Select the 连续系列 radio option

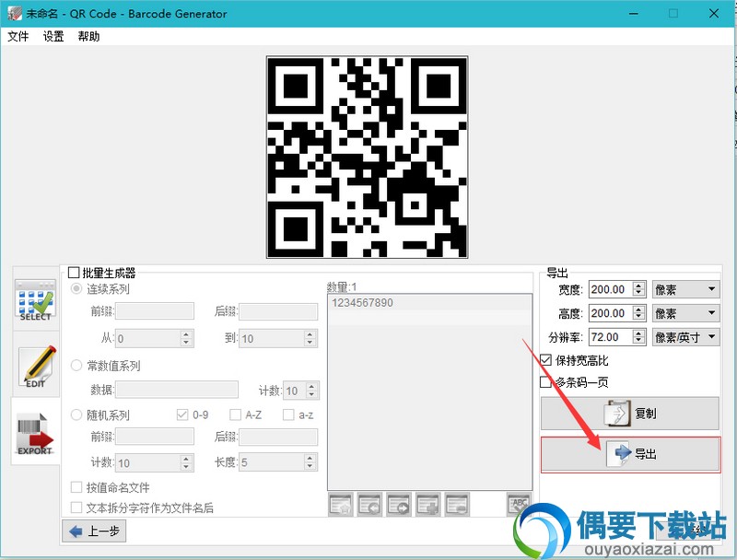76,288
